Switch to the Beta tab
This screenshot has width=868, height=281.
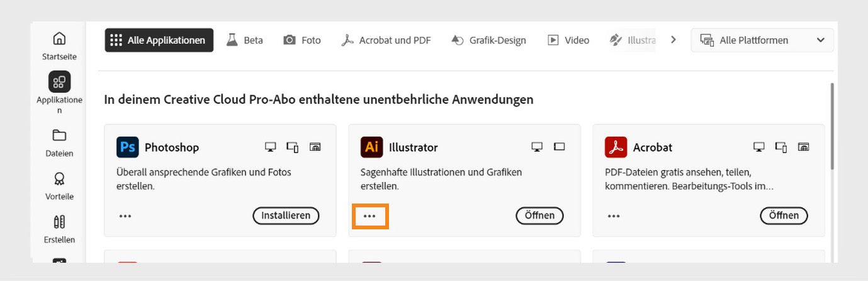coord(245,40)
